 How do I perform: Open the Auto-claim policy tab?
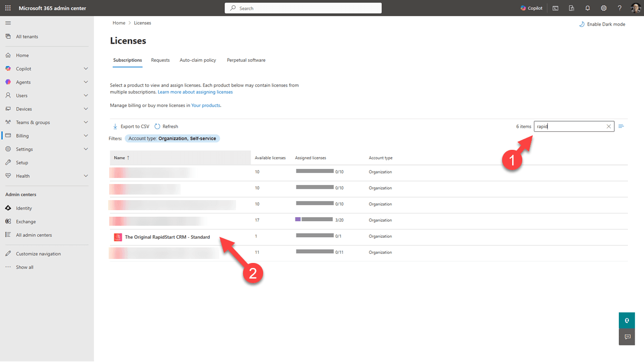click(198, 60)
